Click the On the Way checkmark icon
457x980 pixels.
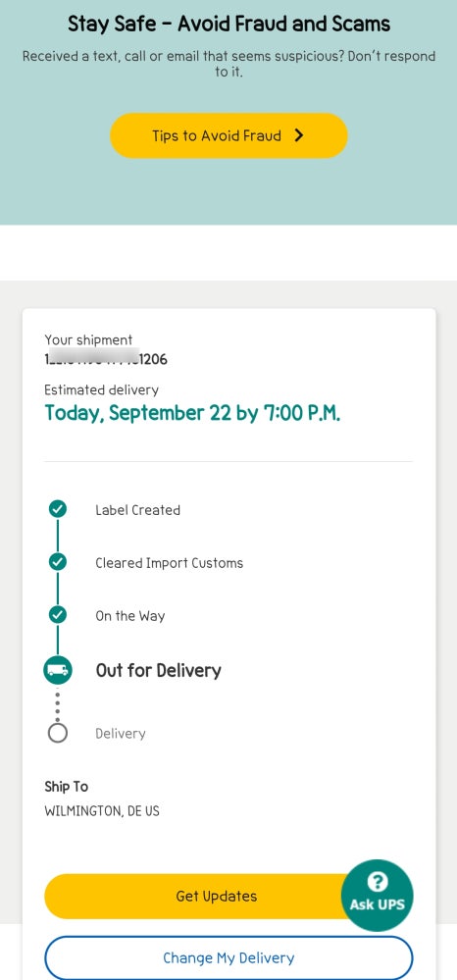point(58,616)
